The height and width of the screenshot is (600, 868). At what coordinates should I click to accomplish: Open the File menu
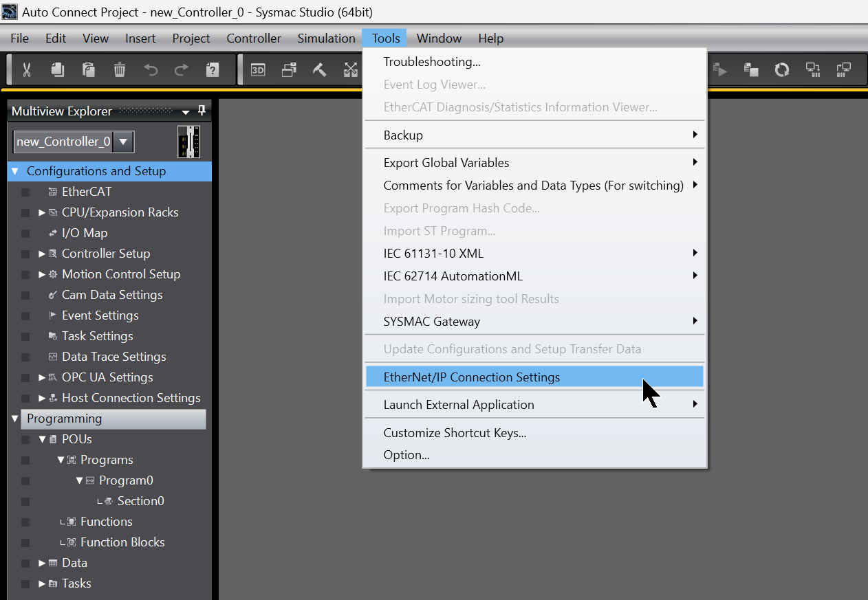pyautogui.click(x=19, y=38)
